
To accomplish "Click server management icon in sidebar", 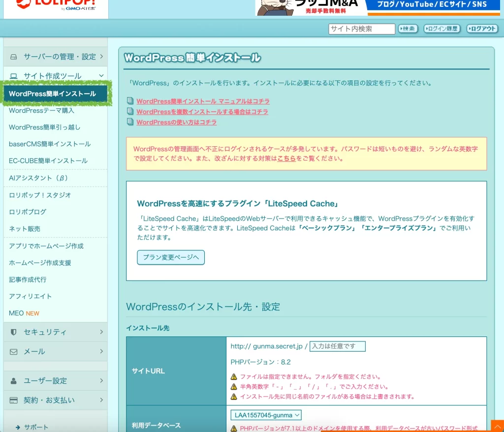I will point(14,57).
